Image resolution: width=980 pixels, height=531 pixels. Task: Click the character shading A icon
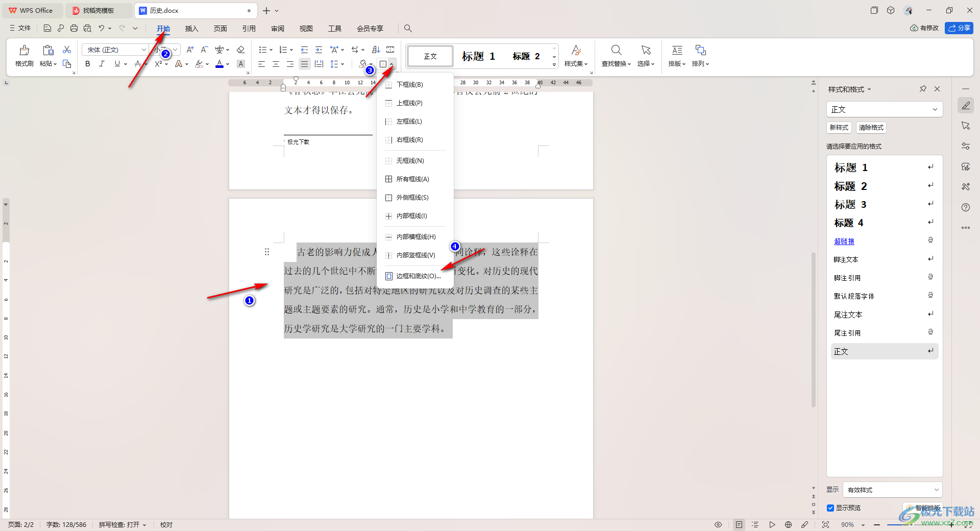click(x=241, y=64)
